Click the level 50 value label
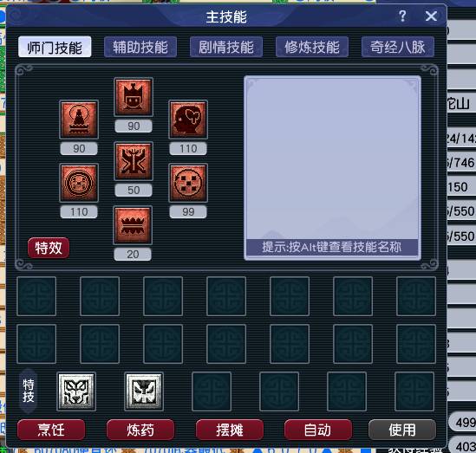476x453 pixels. [x=134, y=190]
